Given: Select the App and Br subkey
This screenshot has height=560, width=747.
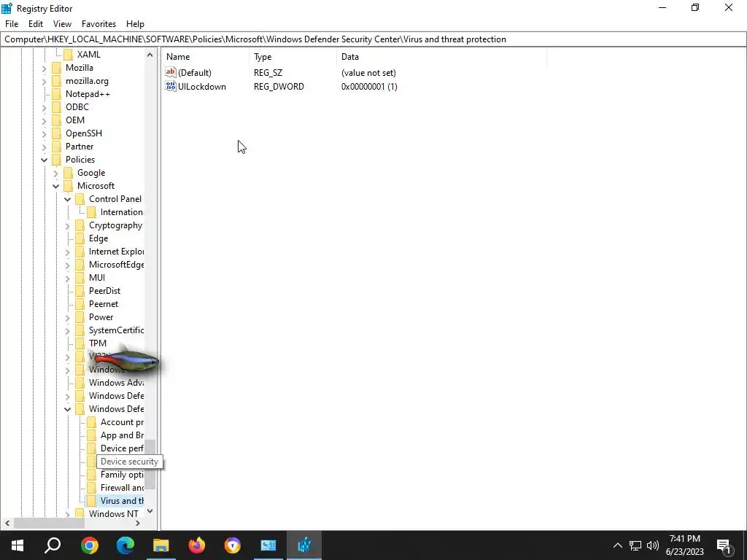Looking at the screenshot, I should [x=122, y=435].
